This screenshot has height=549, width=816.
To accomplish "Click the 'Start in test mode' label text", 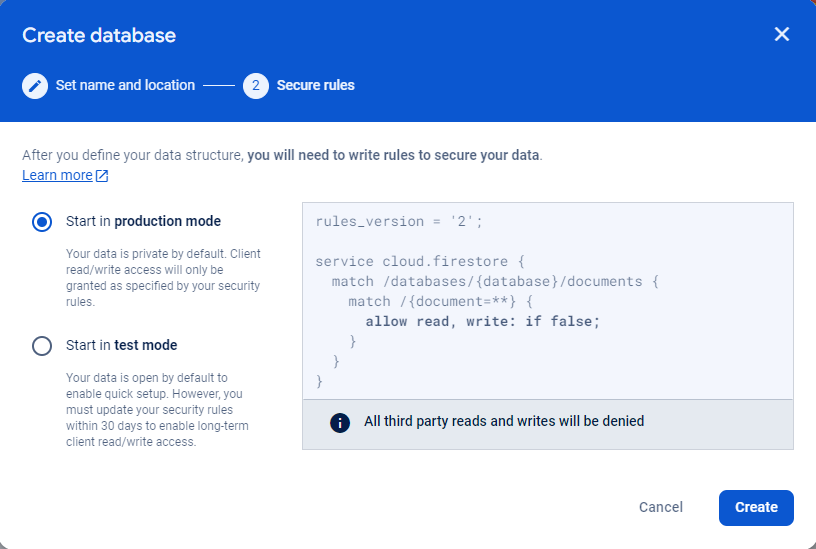I will pos(121,345).
